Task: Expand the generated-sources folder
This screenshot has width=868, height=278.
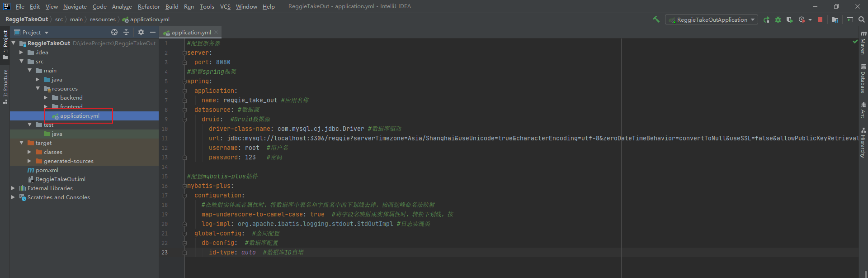Action: 29,161
